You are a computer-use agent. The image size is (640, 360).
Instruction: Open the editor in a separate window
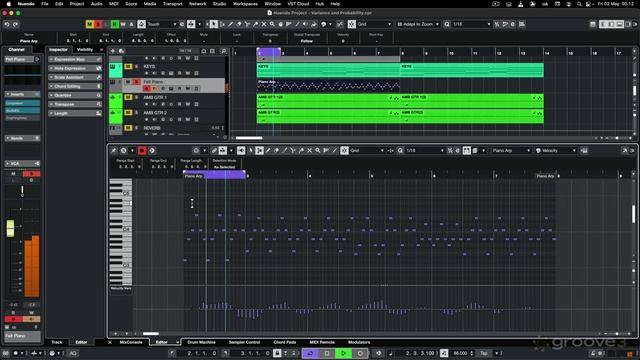click(624, 151)
